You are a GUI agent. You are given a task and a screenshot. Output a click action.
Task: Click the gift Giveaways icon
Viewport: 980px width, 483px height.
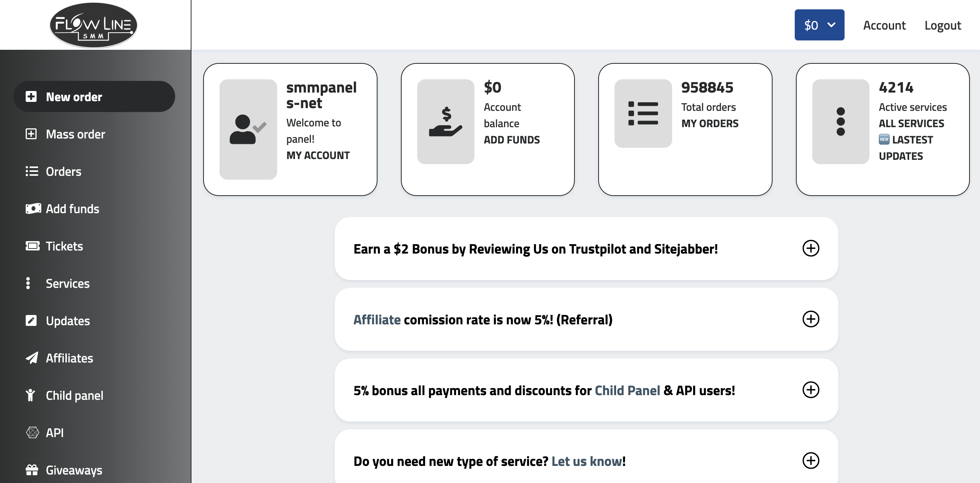32,470
